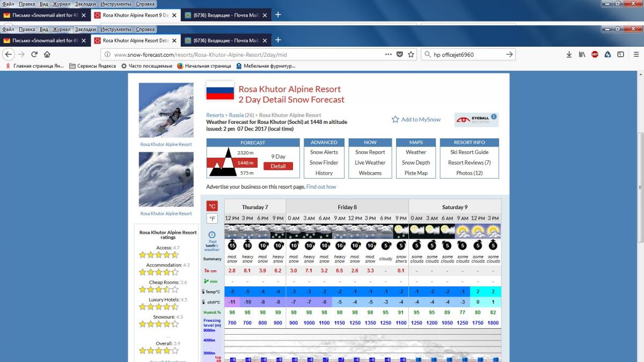Select the Detail forecast button

(x=278, y=166)
